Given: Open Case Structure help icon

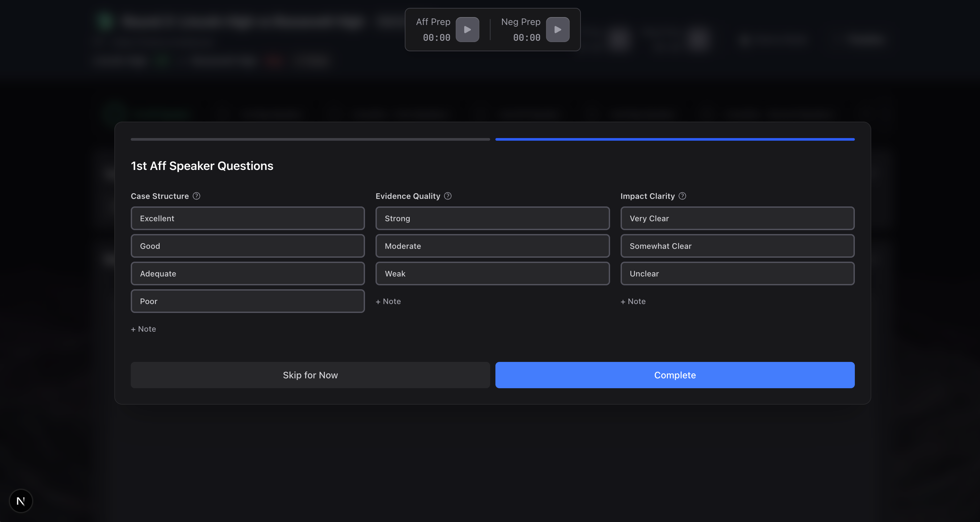Looking at the screenshot, I should (x=196, y=196).
